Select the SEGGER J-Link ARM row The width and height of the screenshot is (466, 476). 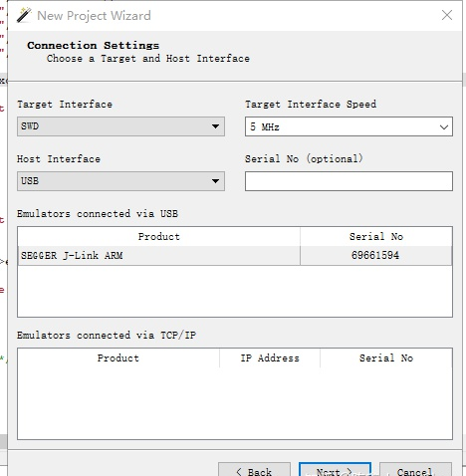tap(235, 255)
